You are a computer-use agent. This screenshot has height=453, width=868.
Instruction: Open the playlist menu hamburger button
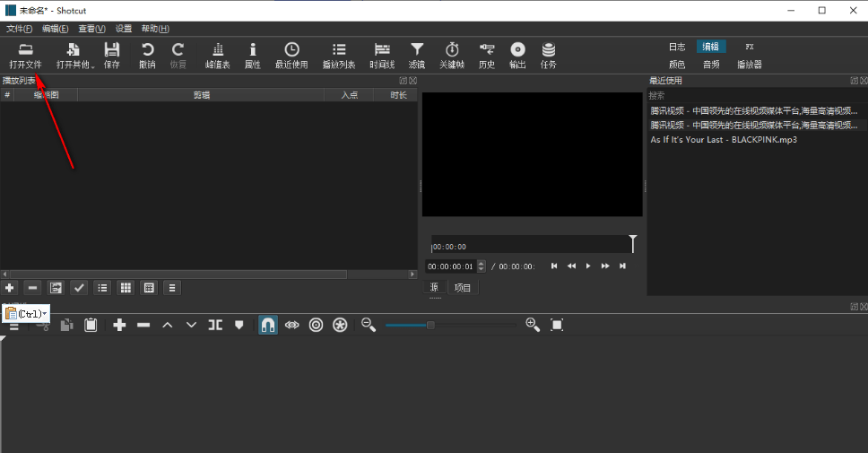pos(172,288)
